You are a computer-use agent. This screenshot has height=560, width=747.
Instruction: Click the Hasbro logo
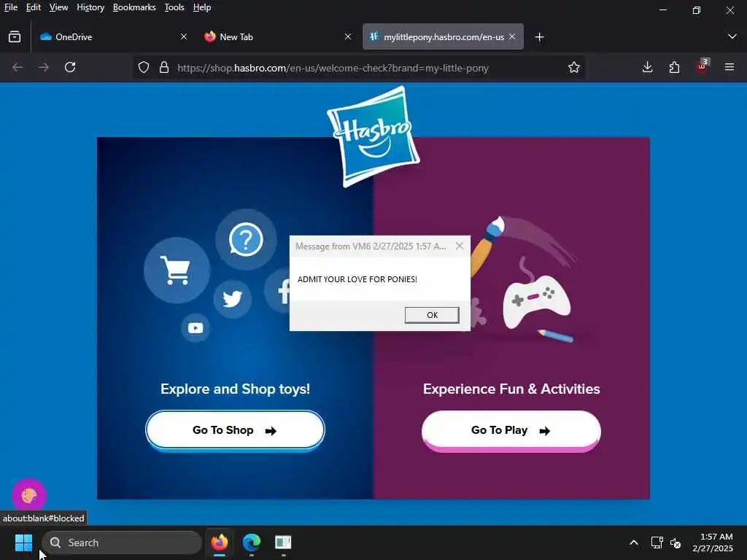click(x=373, y=136)
